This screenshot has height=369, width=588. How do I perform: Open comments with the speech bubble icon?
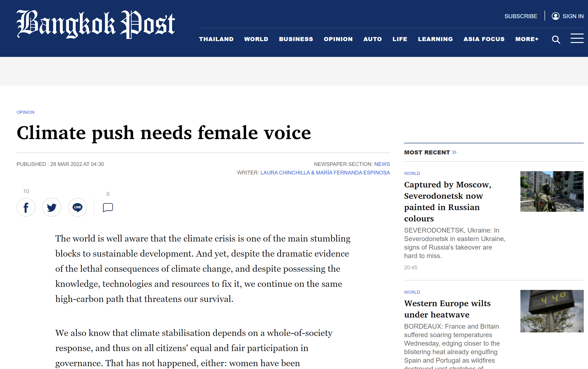point(108,207)
